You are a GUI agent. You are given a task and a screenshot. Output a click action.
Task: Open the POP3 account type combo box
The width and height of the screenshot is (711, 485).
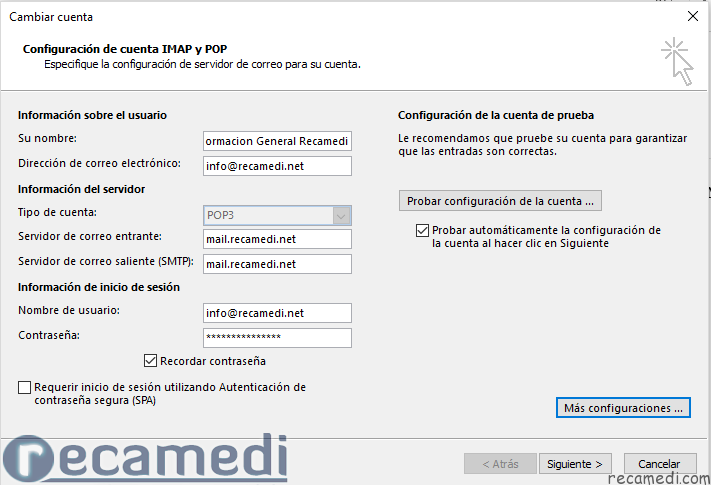point(277,216)
